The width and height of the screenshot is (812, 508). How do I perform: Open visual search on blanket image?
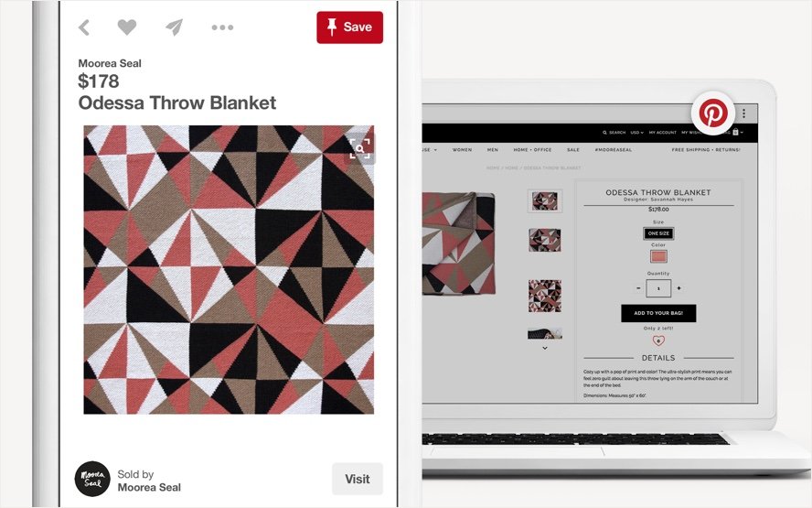(360, 149)
